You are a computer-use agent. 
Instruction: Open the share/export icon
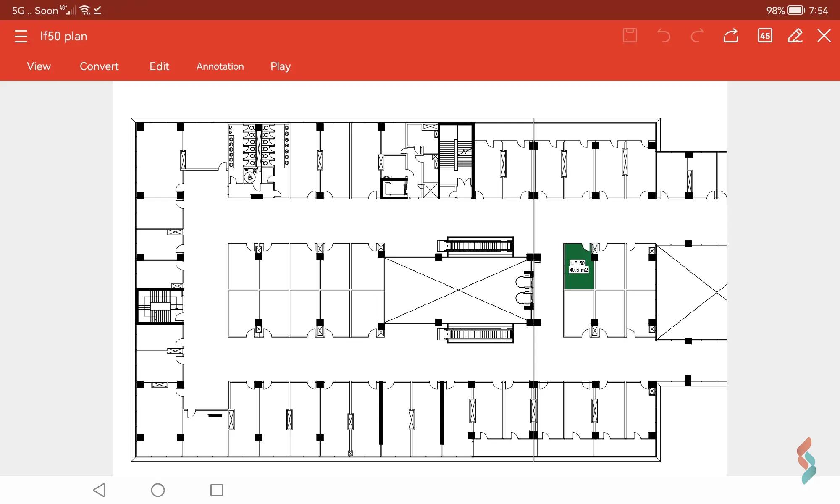[x=731, y=36]
